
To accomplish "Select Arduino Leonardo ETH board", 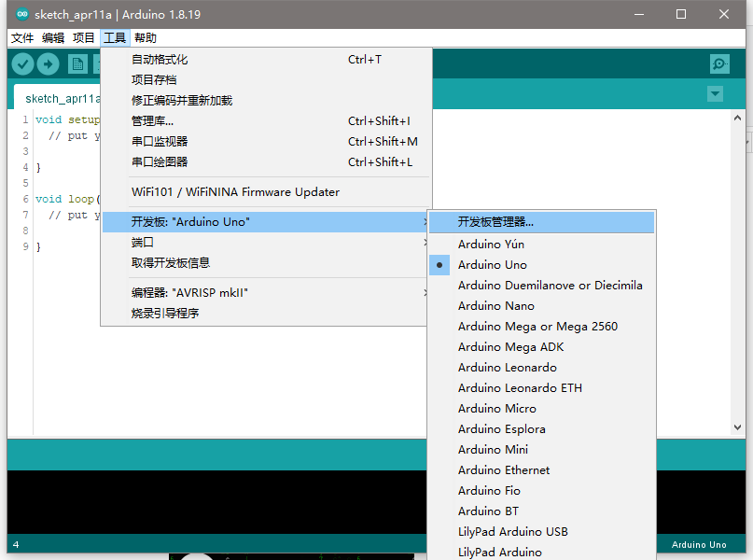I will [542, 388].
